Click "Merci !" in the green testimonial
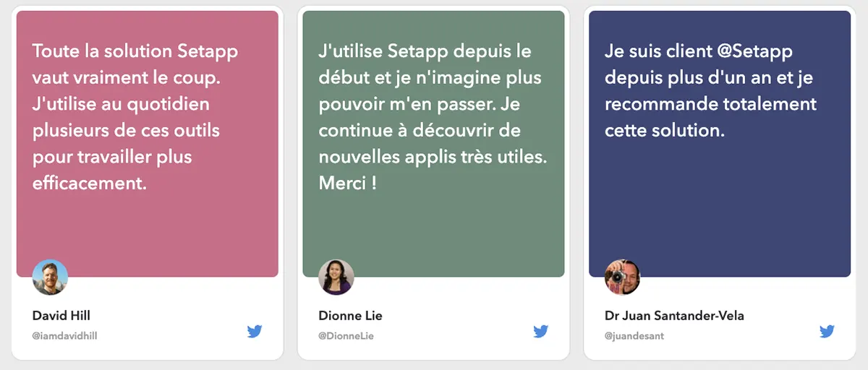Viewport: 868px width, 370px height. pyautogui.click(x=347, y=183)
